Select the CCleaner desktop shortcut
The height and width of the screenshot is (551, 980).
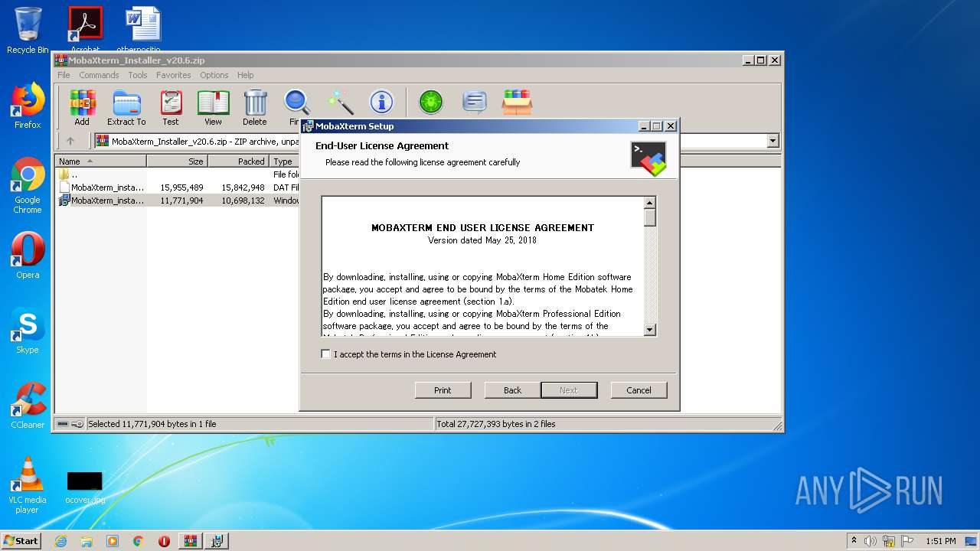pos(28,406)
